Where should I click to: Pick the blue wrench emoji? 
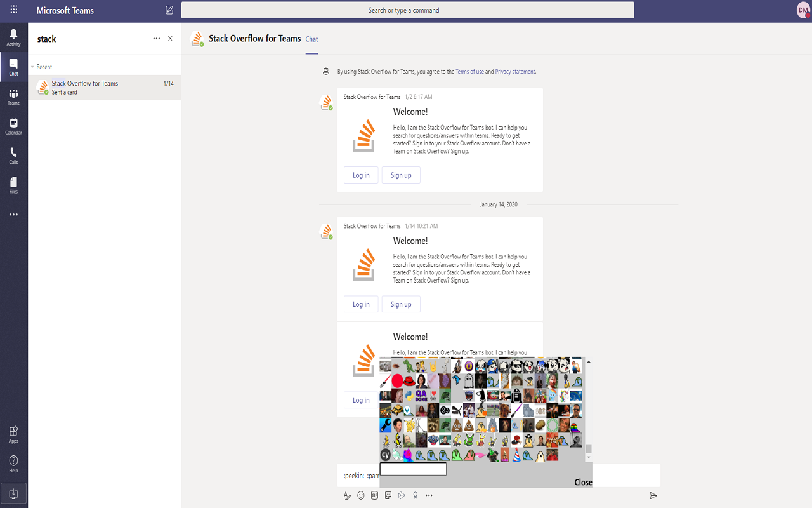[385, 425]
